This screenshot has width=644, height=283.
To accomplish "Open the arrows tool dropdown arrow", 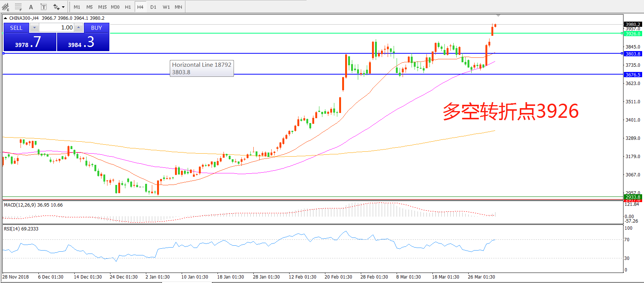I will click(63, 7).
